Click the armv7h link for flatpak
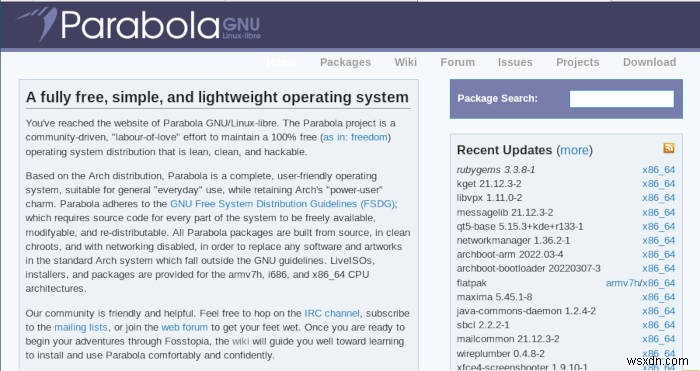Screen dimensions: 700x371 coord(623,283)
